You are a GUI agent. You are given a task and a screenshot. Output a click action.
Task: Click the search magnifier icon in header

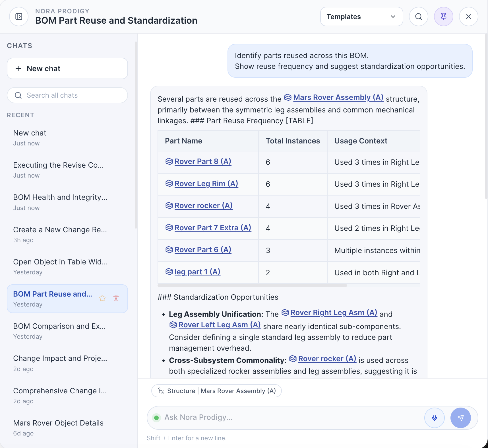418,17
